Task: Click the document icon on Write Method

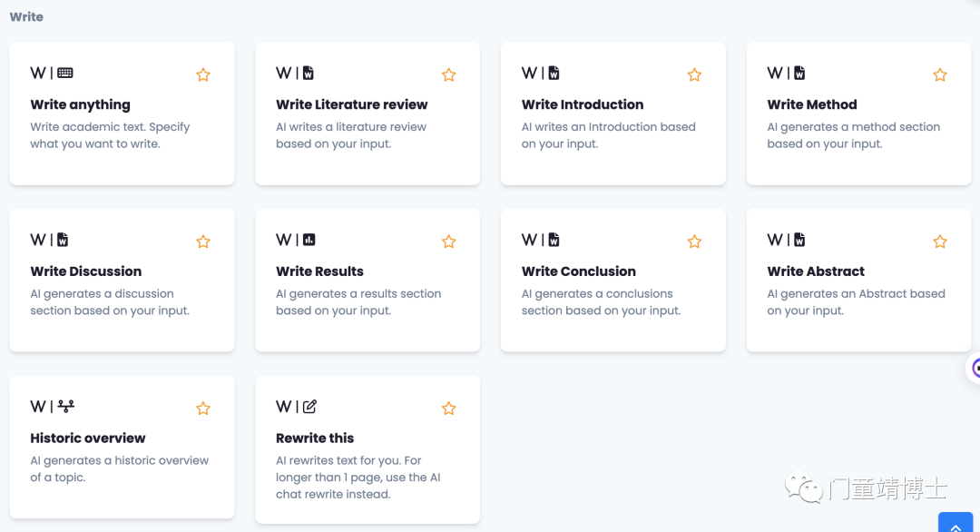Action: [x=799, y=74]
